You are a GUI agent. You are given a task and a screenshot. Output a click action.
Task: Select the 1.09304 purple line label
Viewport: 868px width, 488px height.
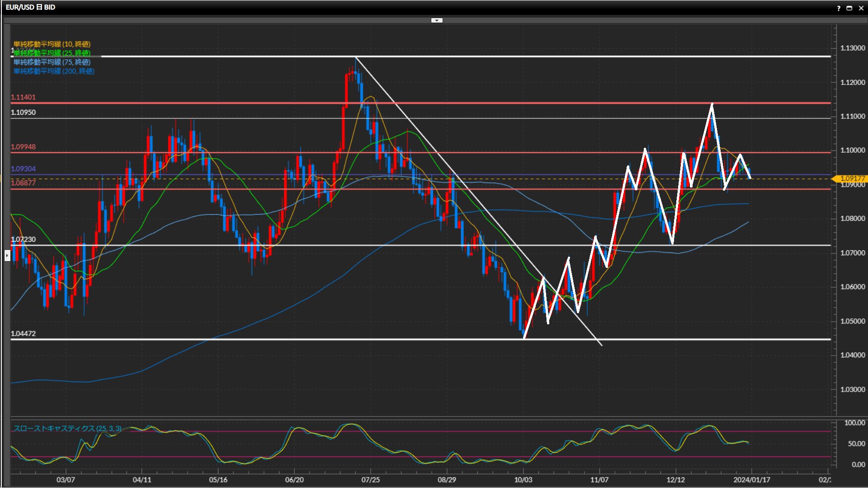pyautogui.click(x=23, y=169)
